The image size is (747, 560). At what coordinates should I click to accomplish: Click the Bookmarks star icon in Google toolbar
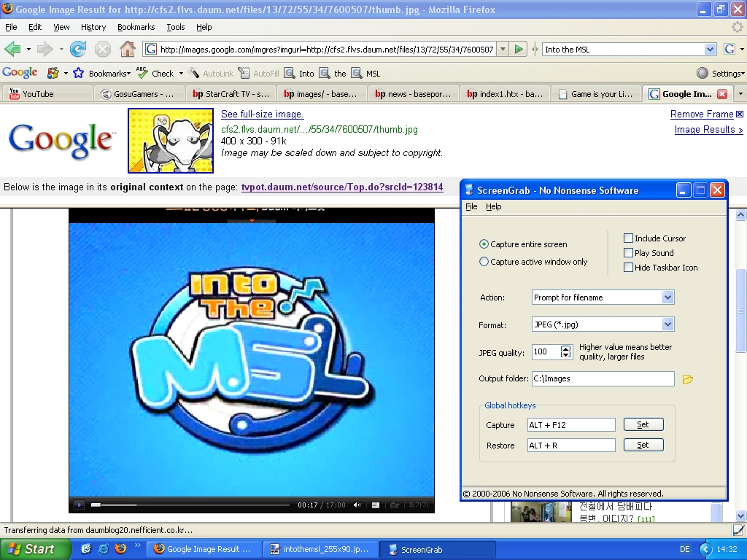[x=79, y=73]
